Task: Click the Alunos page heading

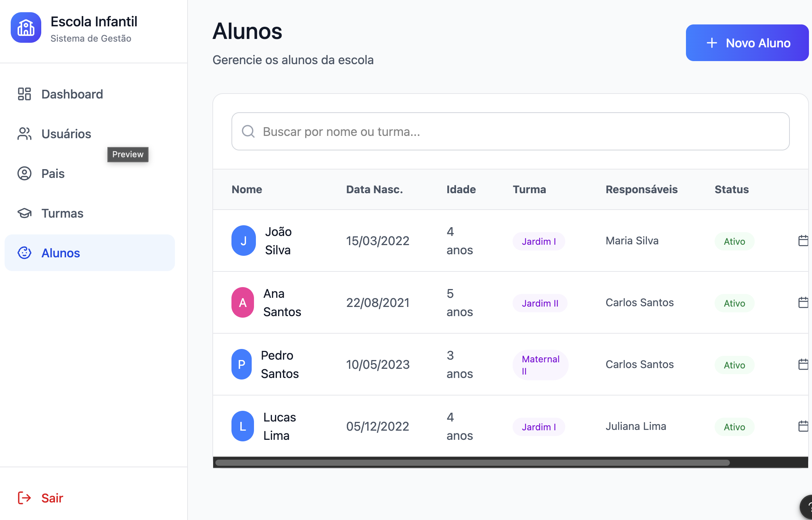Action: 247,31
